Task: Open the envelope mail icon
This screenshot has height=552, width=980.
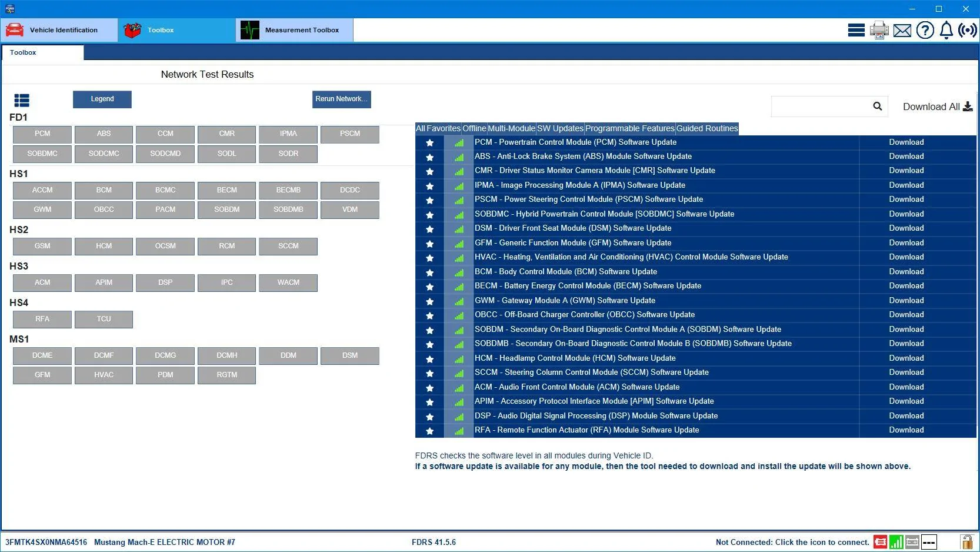Action: click(x=902, y=31)
